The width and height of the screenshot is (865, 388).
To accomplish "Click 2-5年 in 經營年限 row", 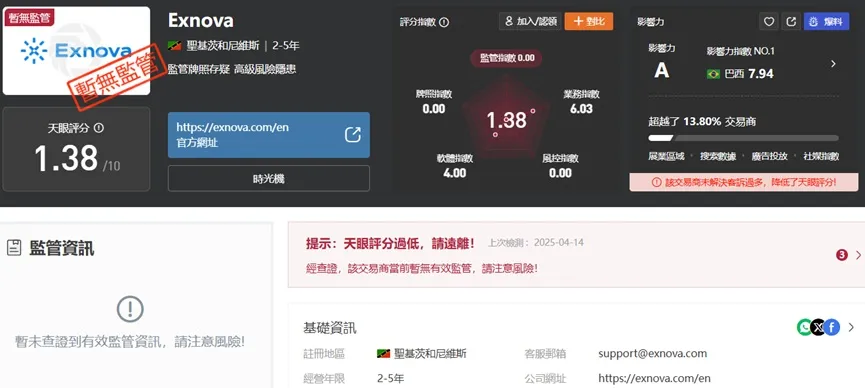I will point(391,379).
